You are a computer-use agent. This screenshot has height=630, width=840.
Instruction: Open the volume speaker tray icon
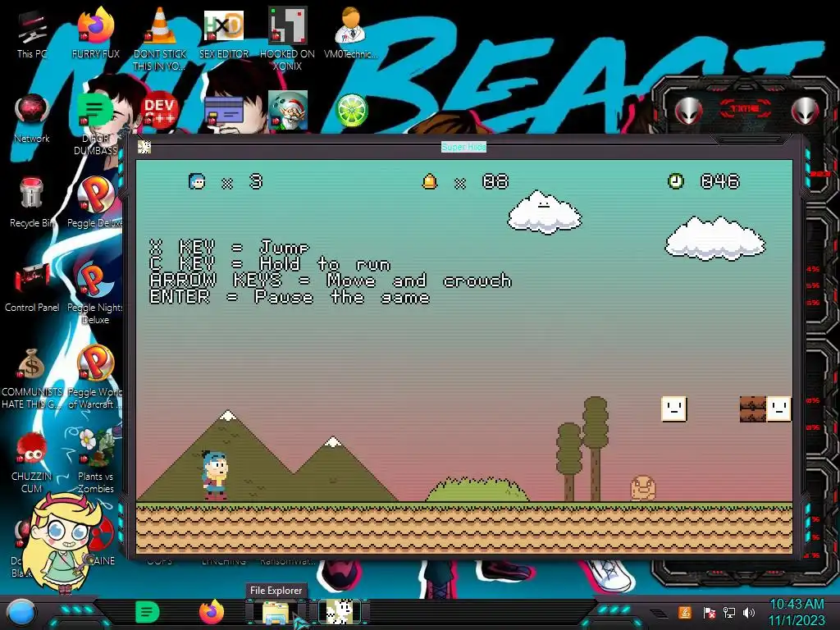coord(749,612)
